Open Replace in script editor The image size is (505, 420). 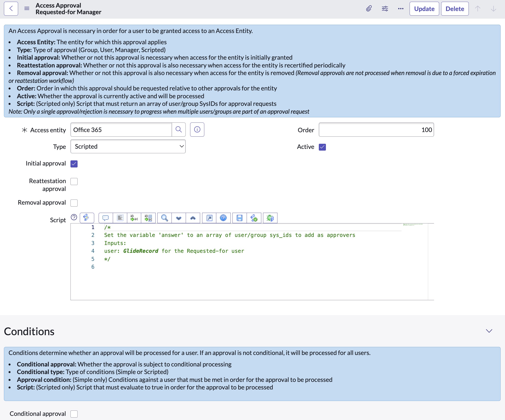click(x=134, y=218)
